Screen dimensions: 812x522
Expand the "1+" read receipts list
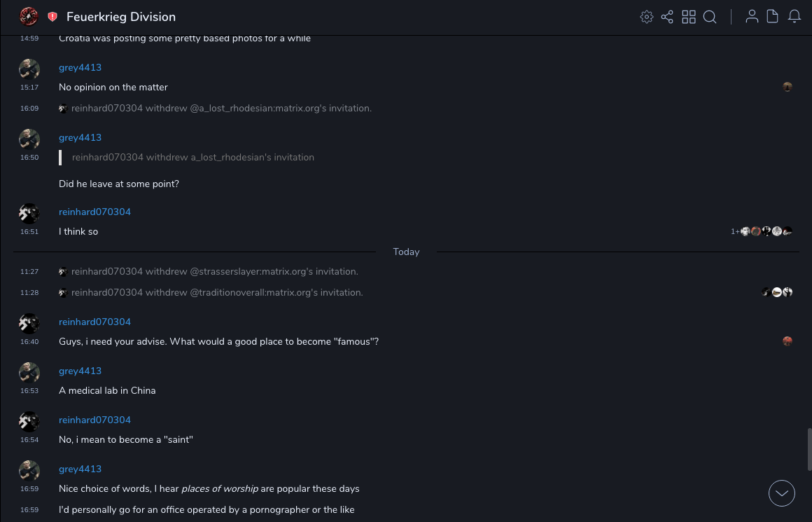pos(735,232)
